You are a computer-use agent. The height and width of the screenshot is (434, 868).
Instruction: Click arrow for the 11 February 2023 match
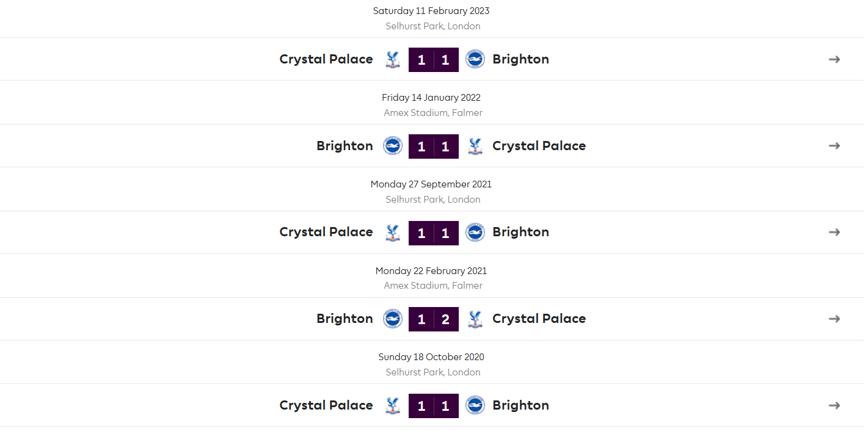(834, 59)
